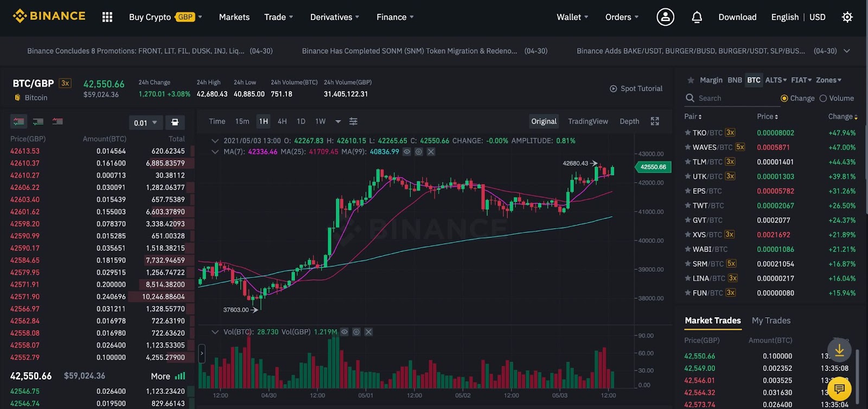Select the Change radio button
The width and height of the screenshot is (868, 409).
784,98
